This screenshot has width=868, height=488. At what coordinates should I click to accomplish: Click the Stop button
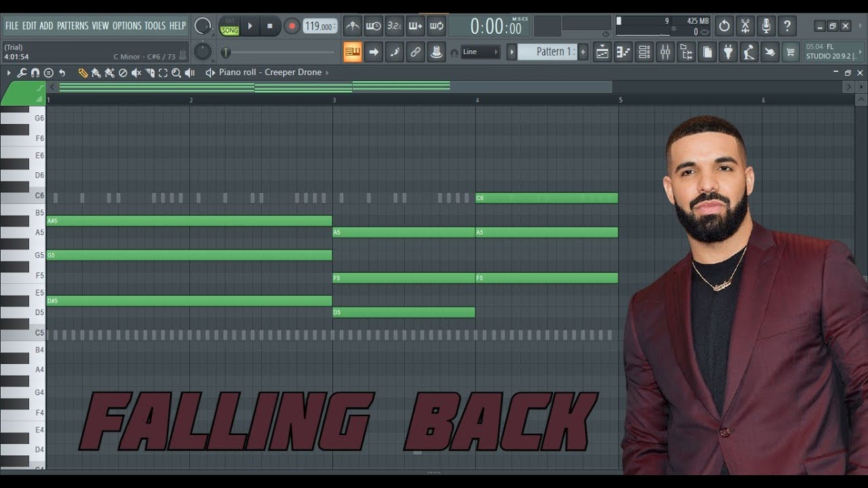[270, 26]
